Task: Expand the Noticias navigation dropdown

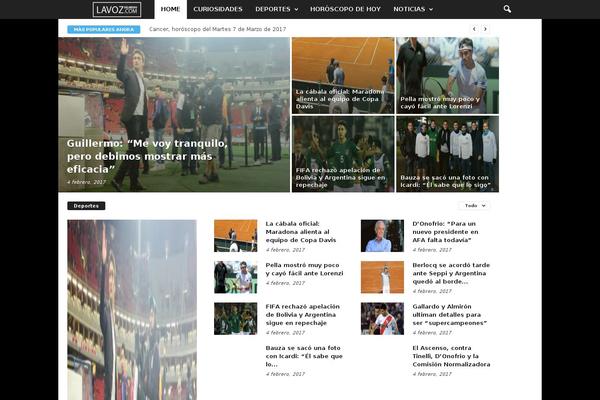Action: [x=413, y=9]
